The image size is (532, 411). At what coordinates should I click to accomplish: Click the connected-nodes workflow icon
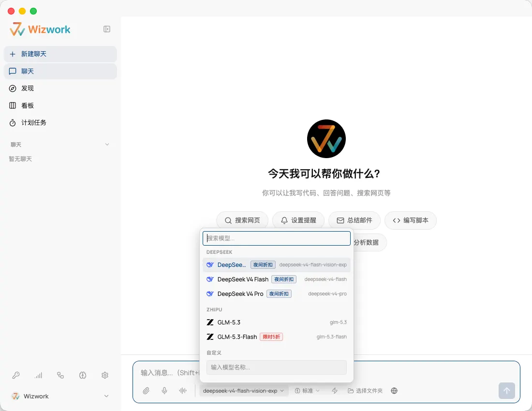tap(60, 375)
